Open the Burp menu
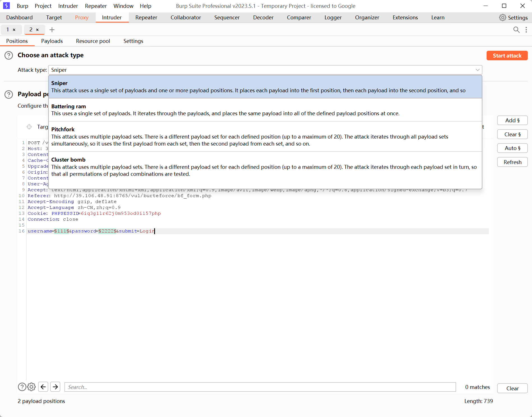532x417 pixels. pos(22,6)
